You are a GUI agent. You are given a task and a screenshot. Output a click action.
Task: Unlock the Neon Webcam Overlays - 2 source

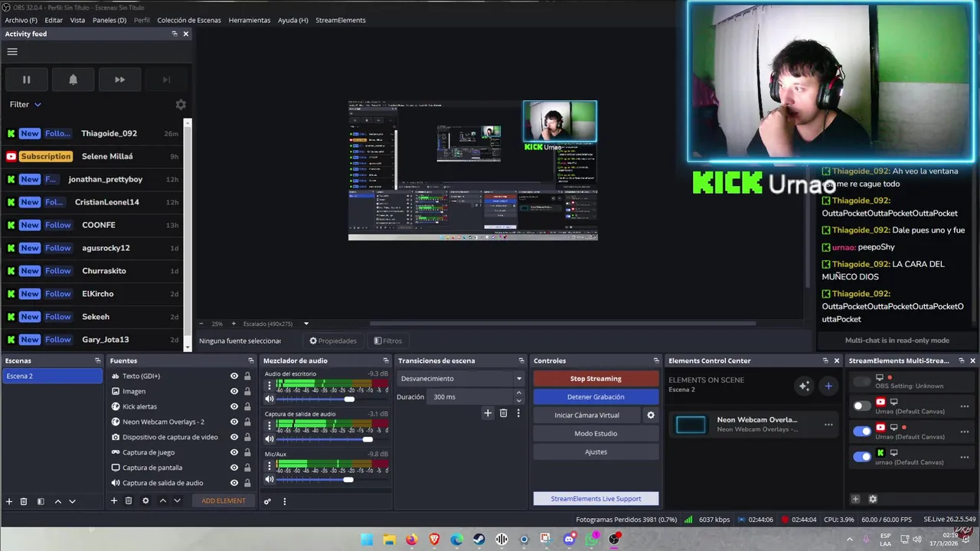pyautogui.click(x=247, y=422)
